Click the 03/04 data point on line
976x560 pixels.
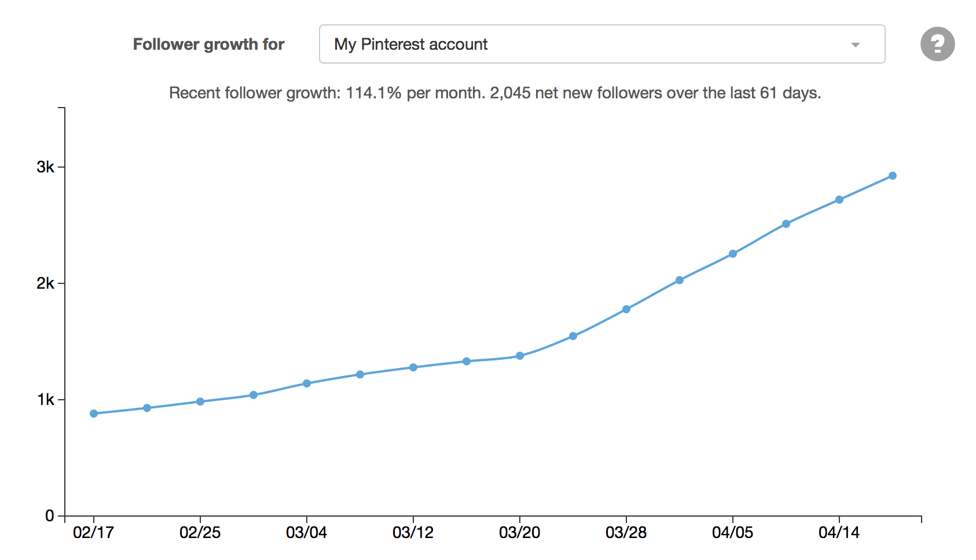[x=307, y=384]
